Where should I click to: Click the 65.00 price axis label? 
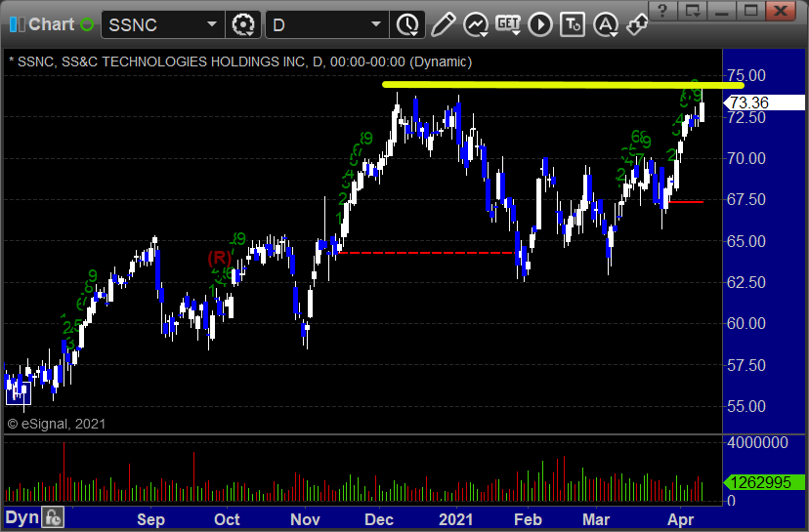coord(746,241)
